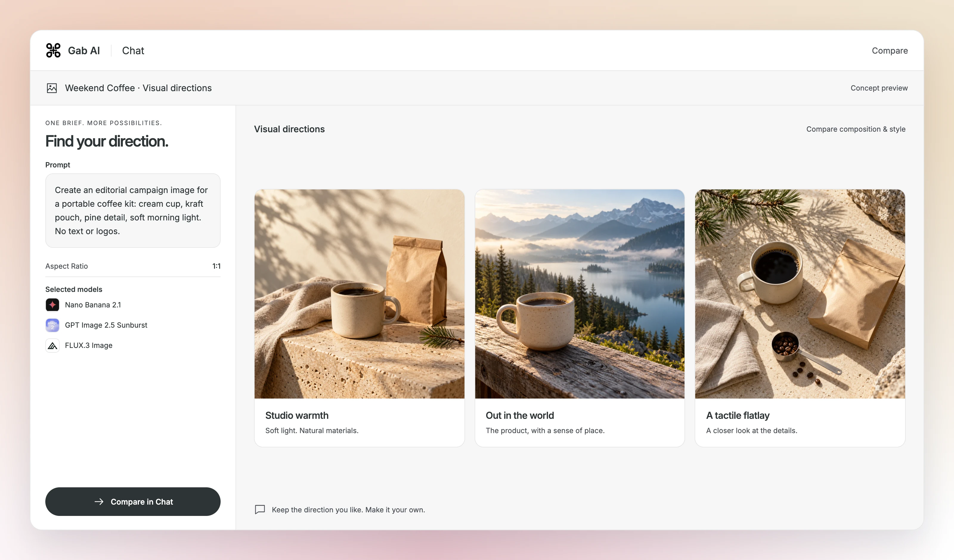Click the Prompt field label
Viewport: 954px width, 560px height.
pyautogui.click(x=58, y=165)
